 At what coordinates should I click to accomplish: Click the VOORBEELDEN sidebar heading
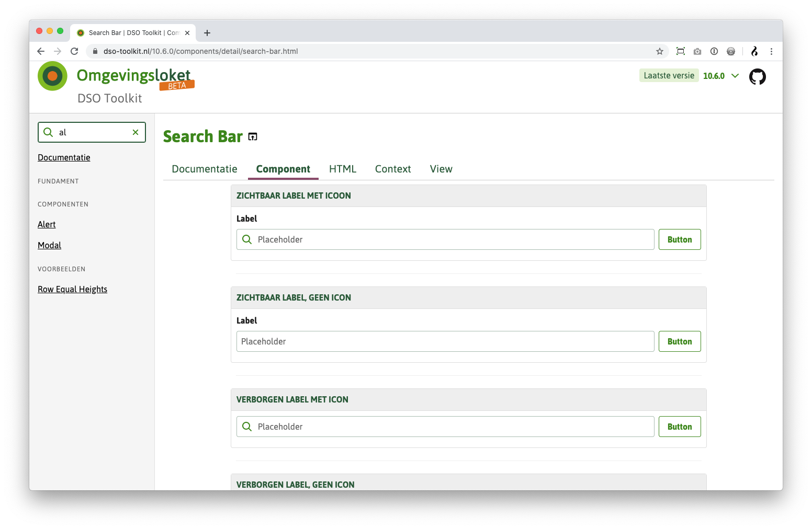[x=61, y=269]
